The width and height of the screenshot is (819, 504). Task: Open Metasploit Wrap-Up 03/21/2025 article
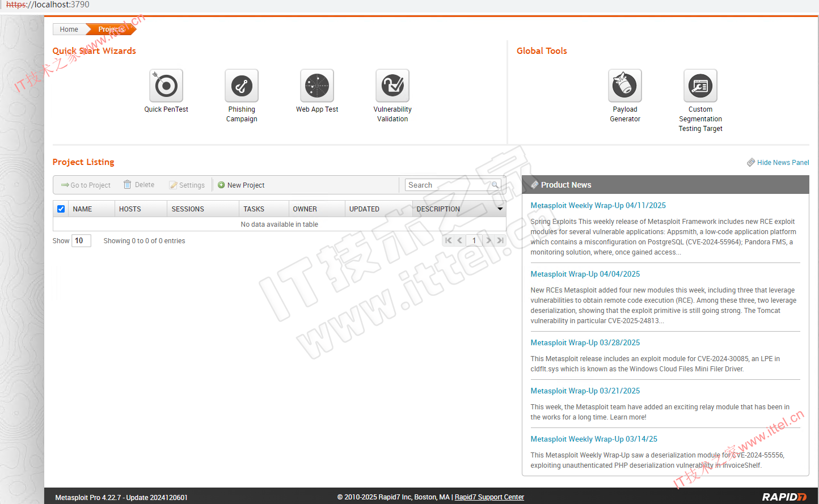coord(585,391)
